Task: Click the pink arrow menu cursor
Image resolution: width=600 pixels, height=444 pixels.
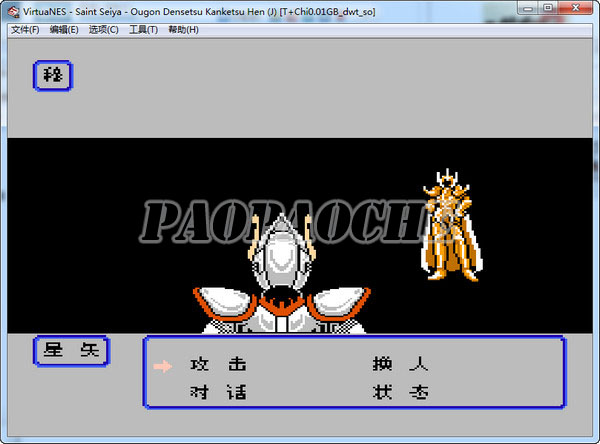Action: coord(163,366)
